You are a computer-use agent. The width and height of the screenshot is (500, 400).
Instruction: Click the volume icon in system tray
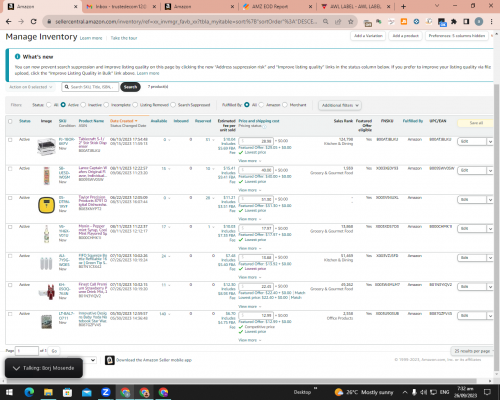pos(423,392)
